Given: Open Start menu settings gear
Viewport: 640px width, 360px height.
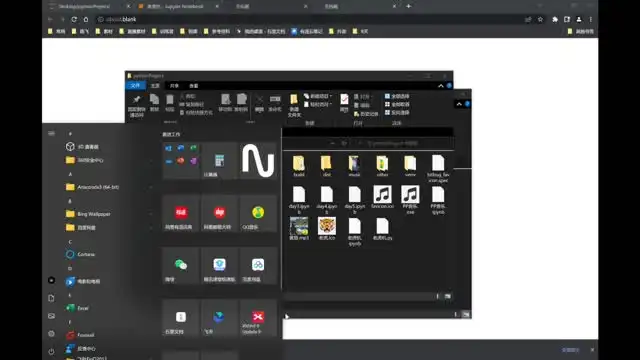Looking at the screenshot, I should [x=51, y=333].
